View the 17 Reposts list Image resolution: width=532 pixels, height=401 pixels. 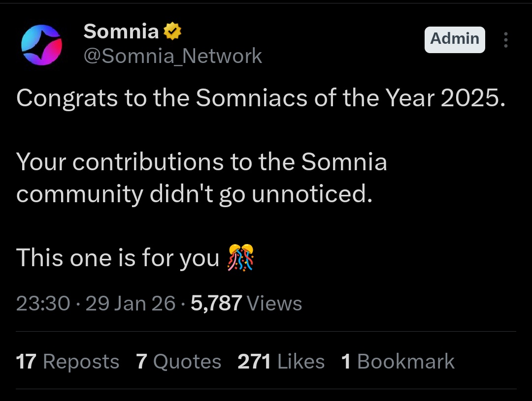tap(67, 362)
